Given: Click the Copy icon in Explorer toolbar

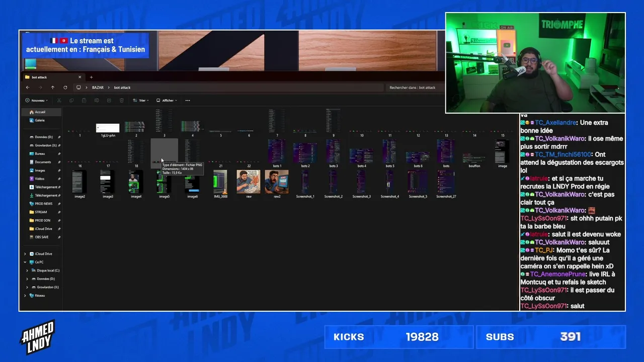Looking at the screenshot, I should pos(71,101).
